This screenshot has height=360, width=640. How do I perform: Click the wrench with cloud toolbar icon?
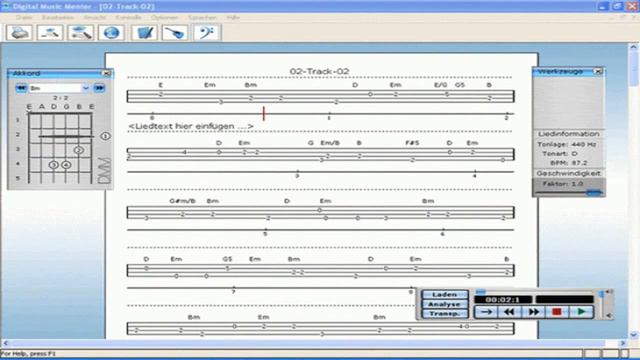click(x=80, y=33)
